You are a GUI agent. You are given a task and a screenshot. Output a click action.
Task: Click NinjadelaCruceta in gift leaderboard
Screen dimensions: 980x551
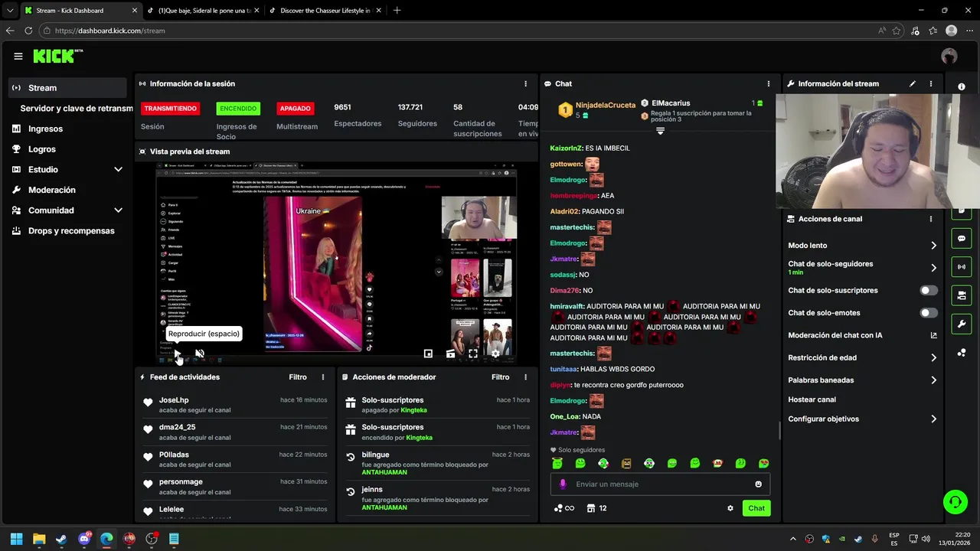pos(605,106)
